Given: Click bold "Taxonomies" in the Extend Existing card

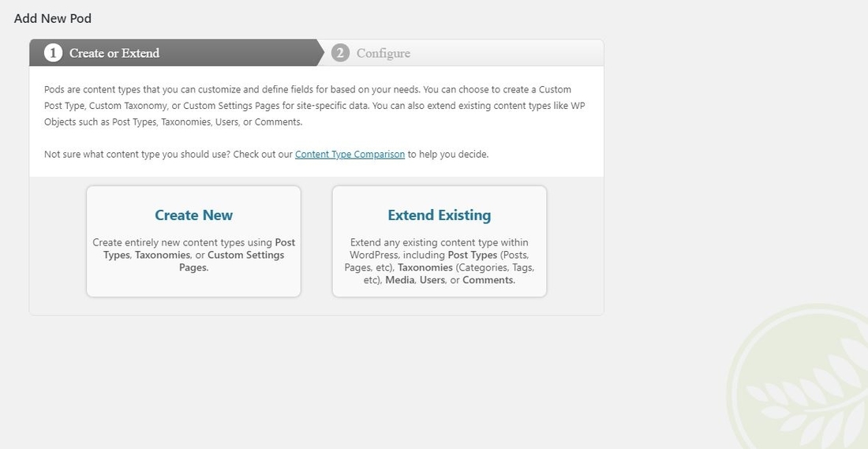Looking at the screenshot, I should [x=425, y=268].
